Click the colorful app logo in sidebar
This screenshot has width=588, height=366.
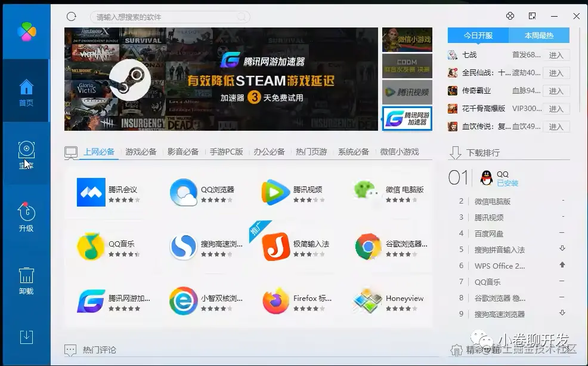[x=27, y=32]
